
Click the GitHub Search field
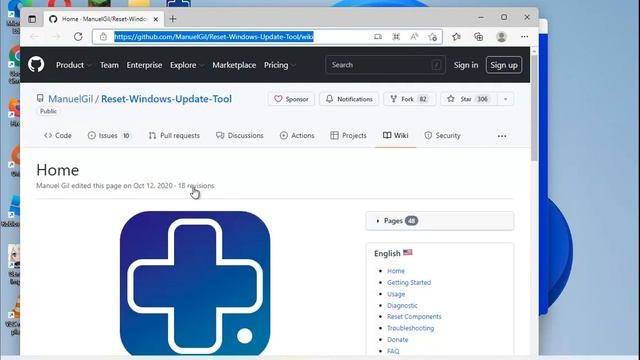pyautogui.click(x=385, y=65)
